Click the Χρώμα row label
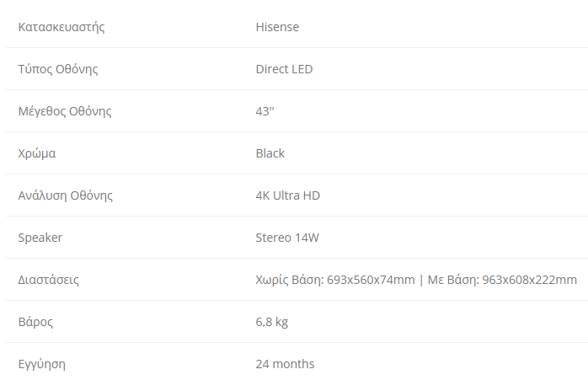Screen dimensions: 588x380 (x=37, y=153)
